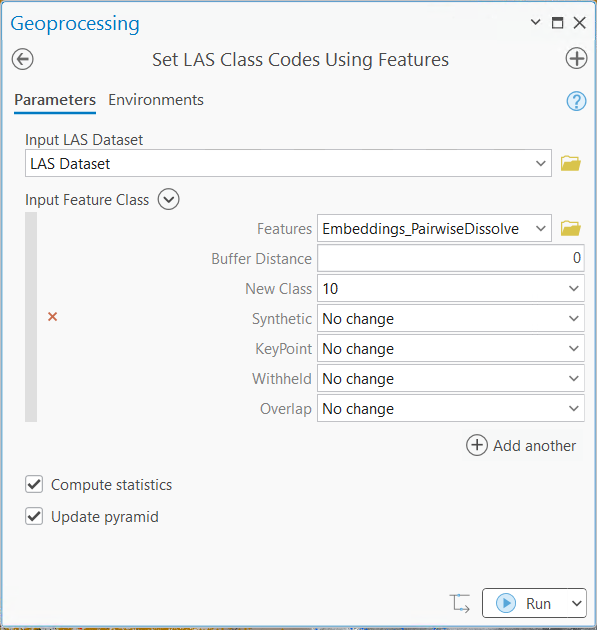This screenshot has width=597, height=630.
Task: Open Withheld flag dropdown
Action: (574, 378)
